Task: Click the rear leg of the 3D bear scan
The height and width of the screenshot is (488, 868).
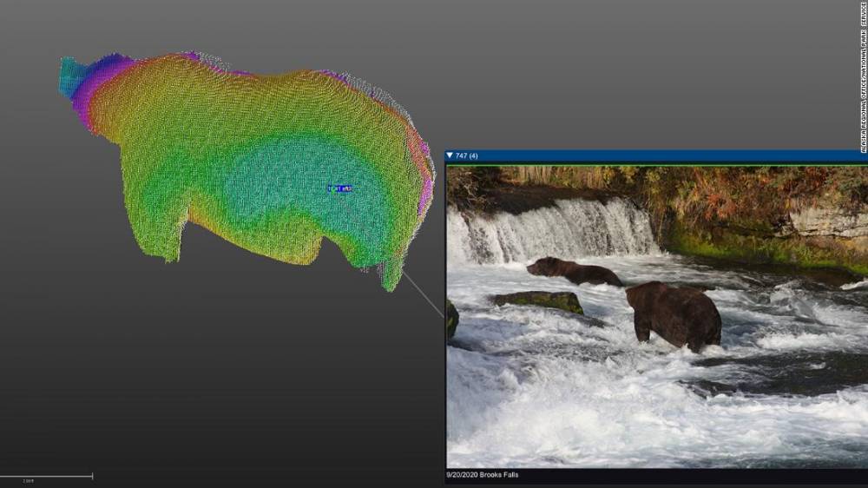Action: (392, 269)
